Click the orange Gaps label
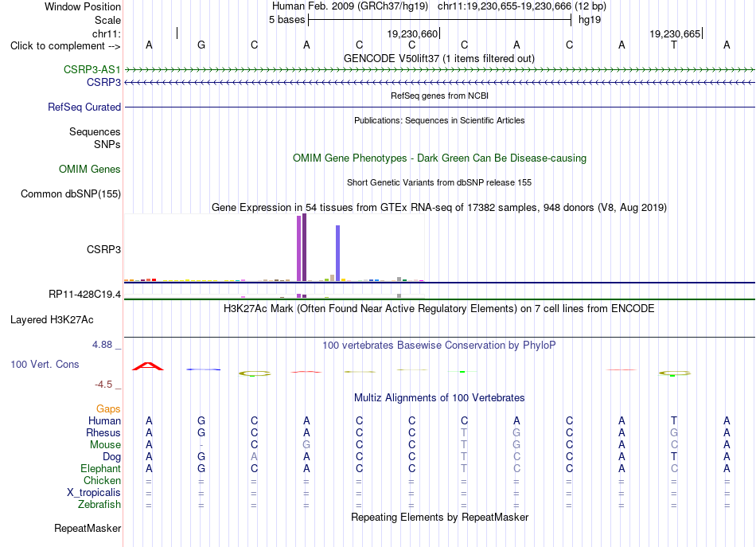The height and width of the screenshot is (547, 756). (108, 409)
